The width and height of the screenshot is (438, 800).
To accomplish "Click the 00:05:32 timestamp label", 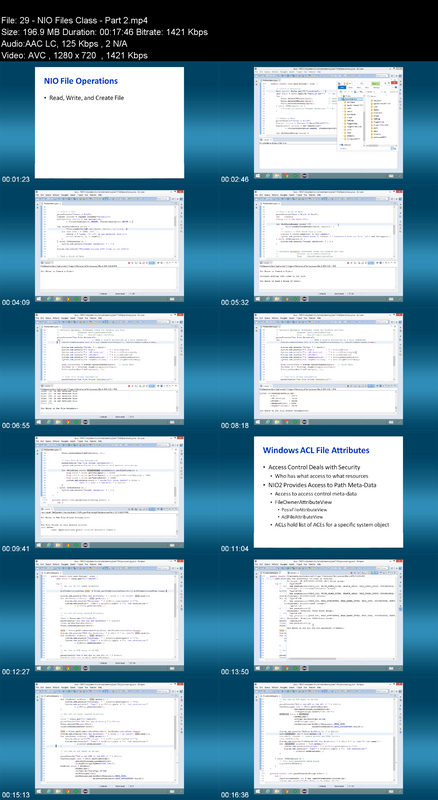I will click(x=235, y=303).
